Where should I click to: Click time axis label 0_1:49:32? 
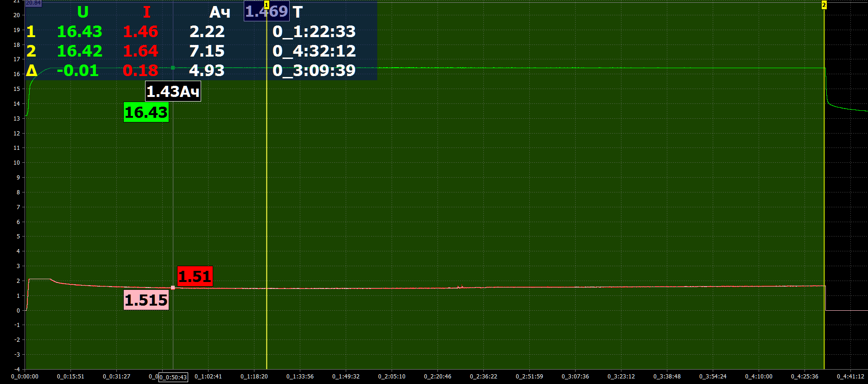point(346,377)
